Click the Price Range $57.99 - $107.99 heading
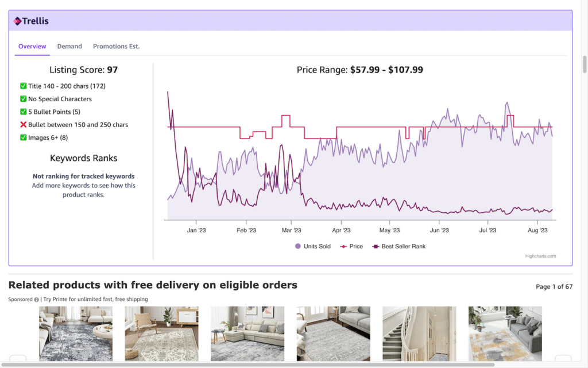The width and height of the screenshot is (588, 368). pos(359,70)
